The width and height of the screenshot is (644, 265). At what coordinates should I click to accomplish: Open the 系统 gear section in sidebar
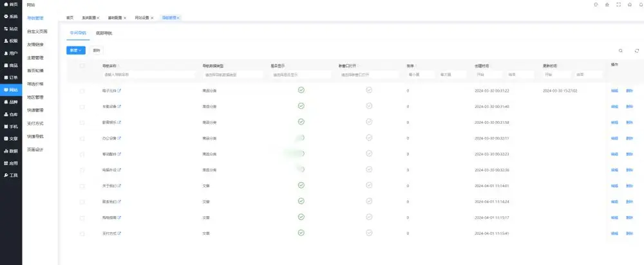pyautogui.click(x=11, y=17)
